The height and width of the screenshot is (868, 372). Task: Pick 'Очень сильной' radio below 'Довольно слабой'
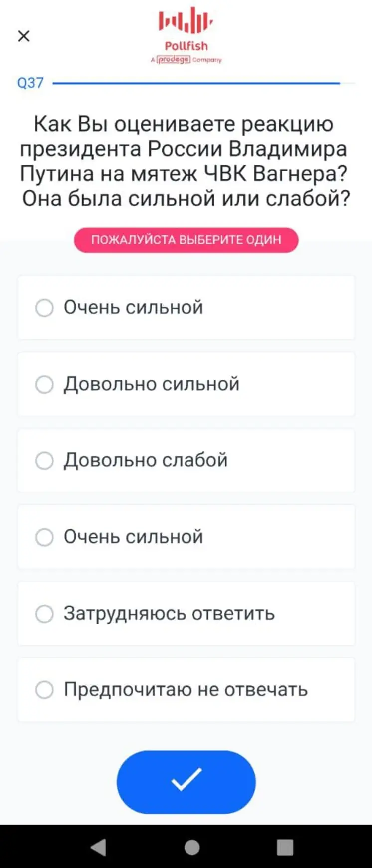[44, 537]
